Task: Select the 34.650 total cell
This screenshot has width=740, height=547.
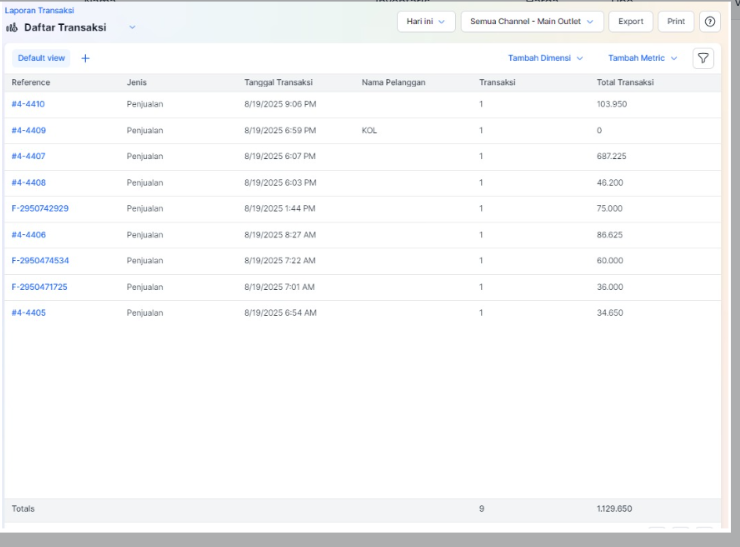Action: pos(610,313)
